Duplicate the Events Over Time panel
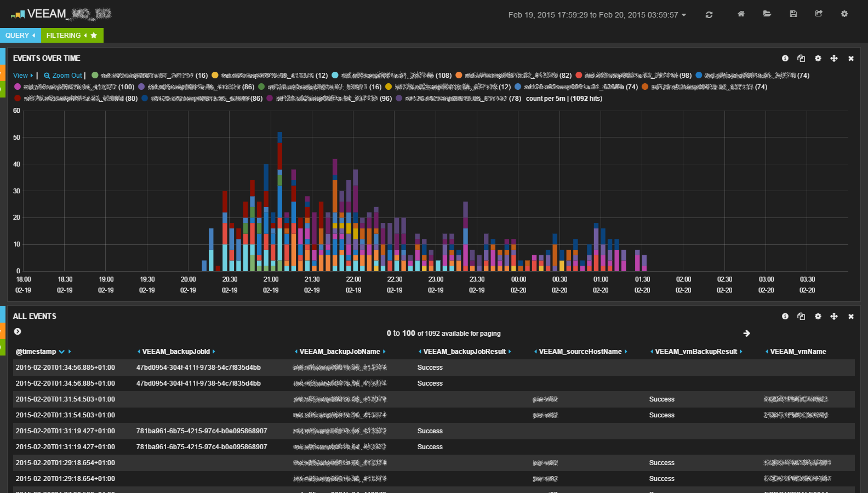Screen dimensions: 868x493 [801, 58]
